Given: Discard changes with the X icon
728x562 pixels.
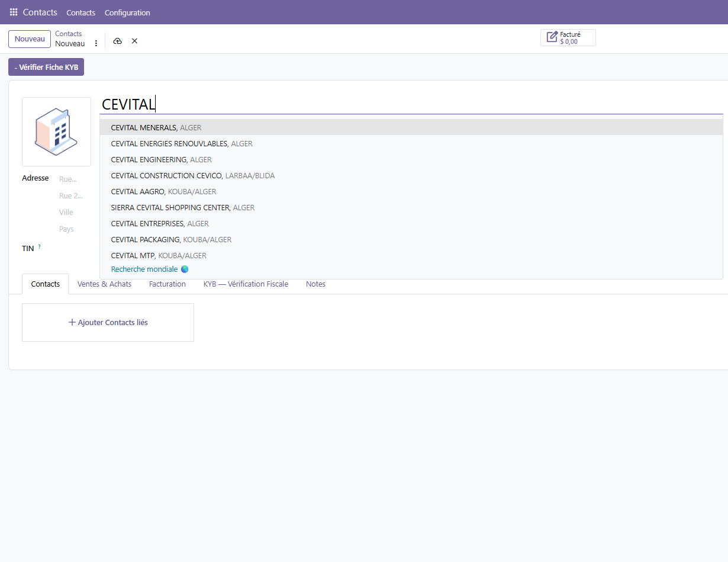Looking at the screenshot, I should [x=134, y=41].
